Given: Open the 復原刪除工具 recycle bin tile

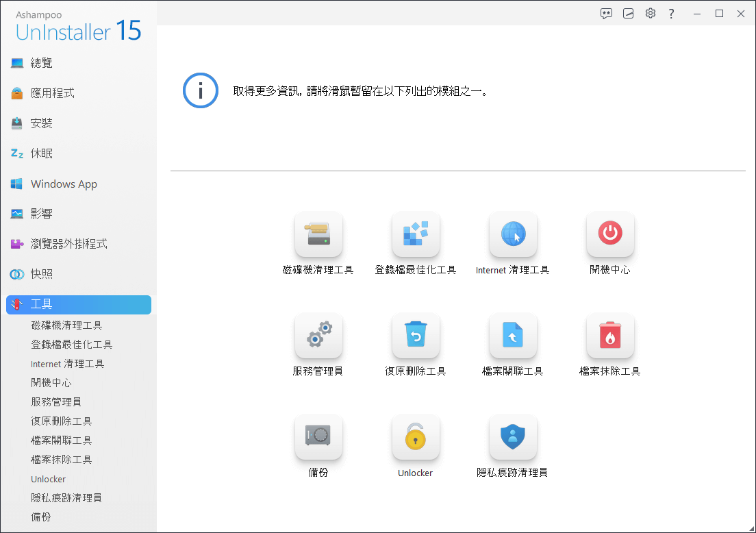Looking at the screenshot, I should click(x=416, y=335).
